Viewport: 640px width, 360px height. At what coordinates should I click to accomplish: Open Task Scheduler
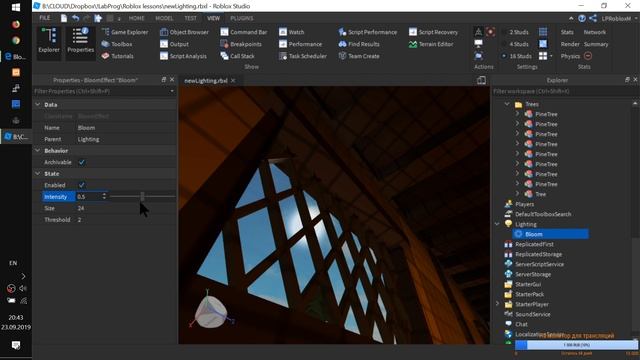click(303, 56)
